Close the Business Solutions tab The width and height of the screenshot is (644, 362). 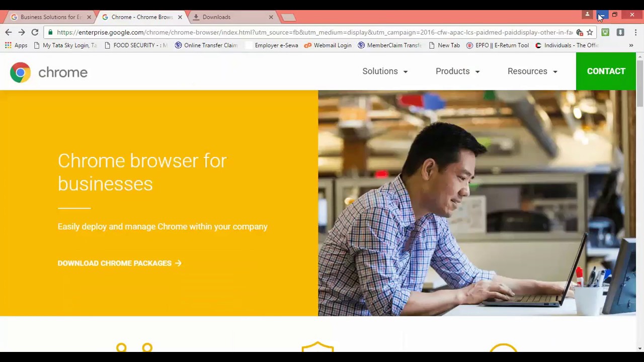coord(89,17)
